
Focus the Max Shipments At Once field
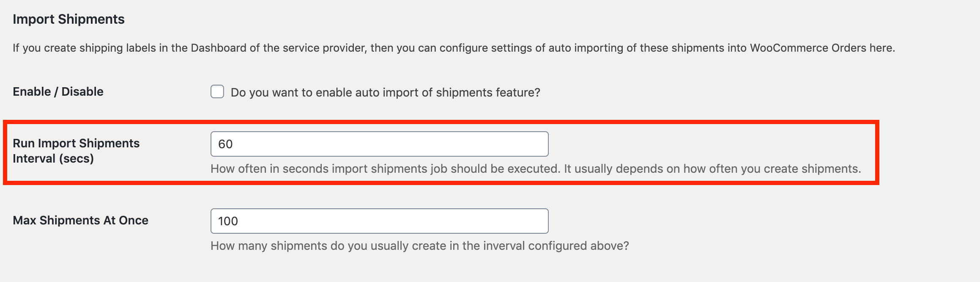point(379,221)
